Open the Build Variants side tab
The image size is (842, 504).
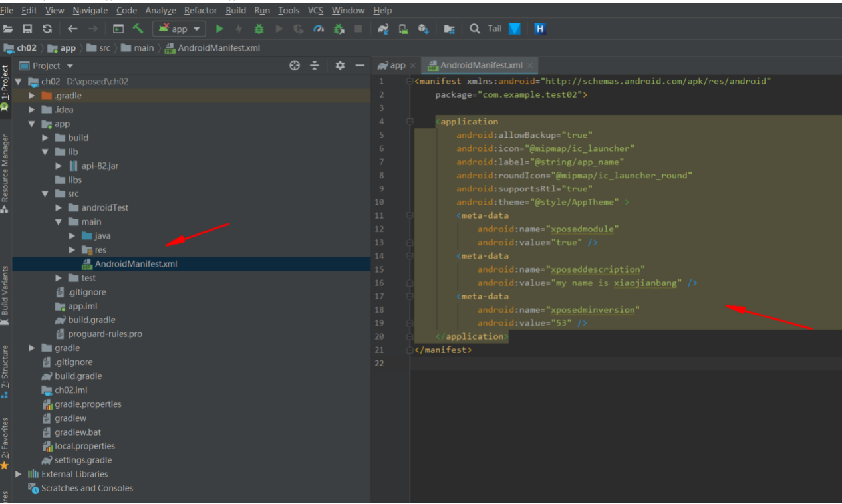coord(5,295)
